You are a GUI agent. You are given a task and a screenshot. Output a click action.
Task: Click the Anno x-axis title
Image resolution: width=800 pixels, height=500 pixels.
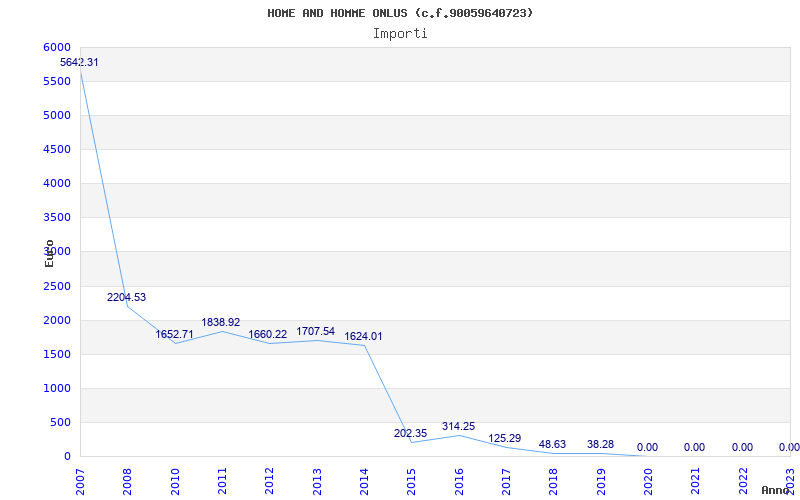[775, 490]
